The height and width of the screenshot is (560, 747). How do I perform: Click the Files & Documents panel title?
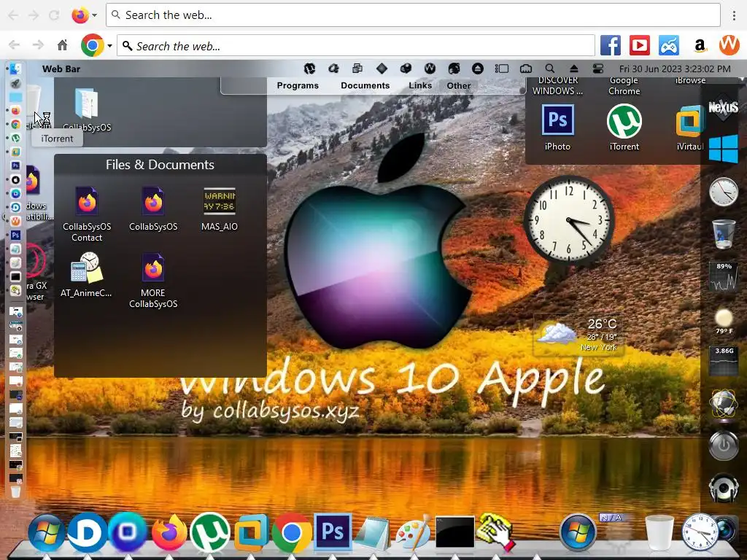(x=160, y=165)
